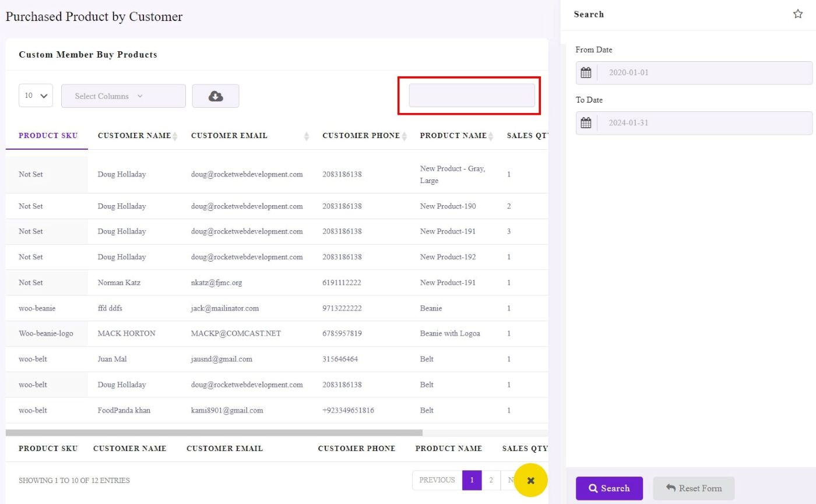816x504 pixels.
Task: Click phone number 6191112222
Action: 342,283
